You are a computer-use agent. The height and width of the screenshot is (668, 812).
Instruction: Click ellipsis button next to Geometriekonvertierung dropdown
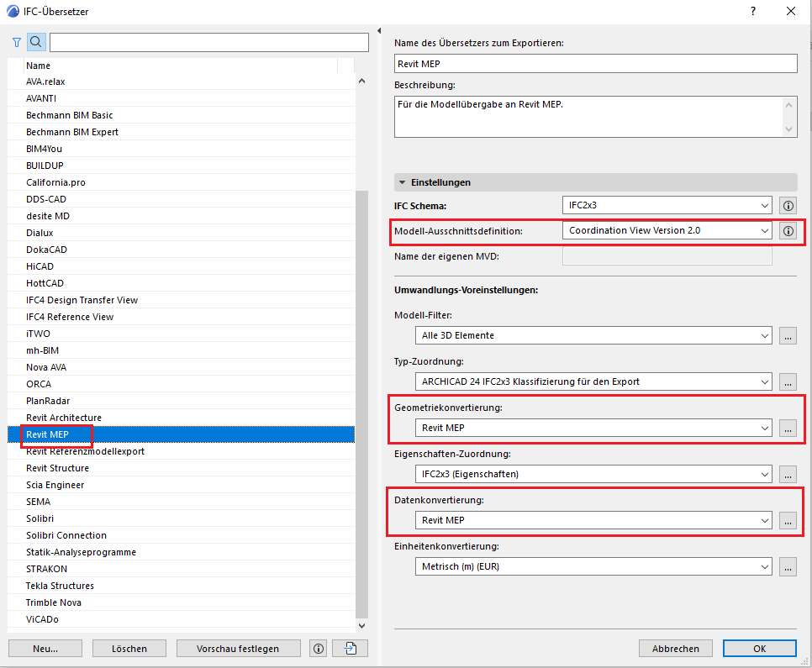pyautogui.click(x=788, y=428)
